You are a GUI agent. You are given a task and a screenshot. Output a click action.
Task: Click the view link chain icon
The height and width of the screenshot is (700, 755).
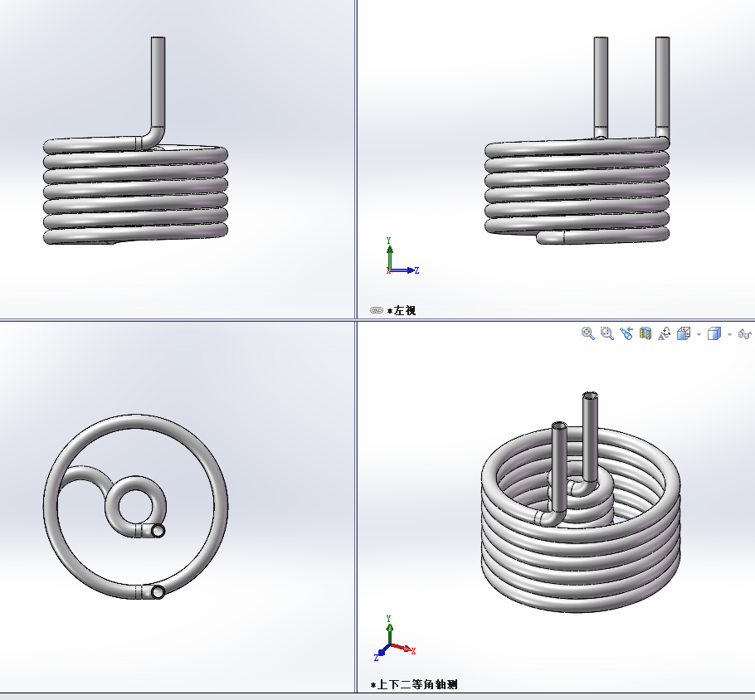click(376, 310)
